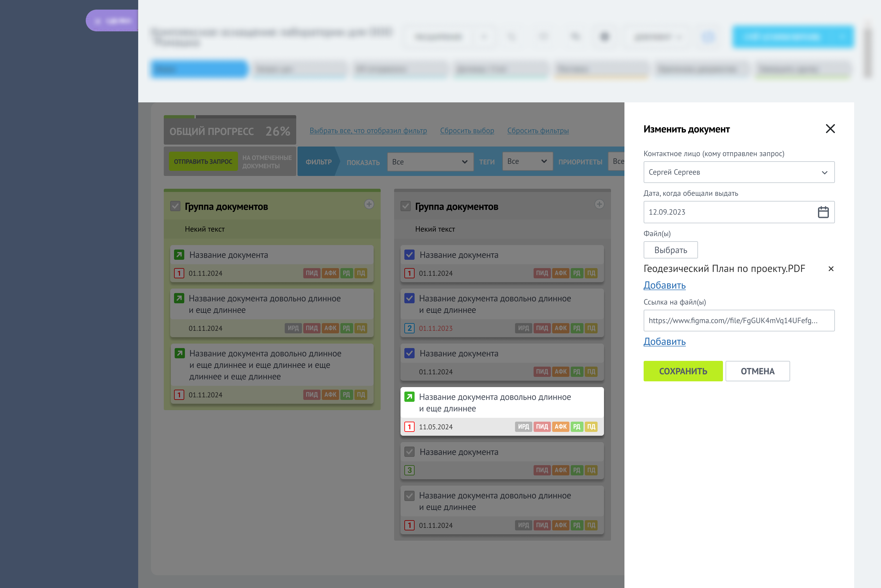This screenshot has width=881, height=588.
Task: Open the ТЕГИ filter dropdown
Action: [x=527, y=162]
